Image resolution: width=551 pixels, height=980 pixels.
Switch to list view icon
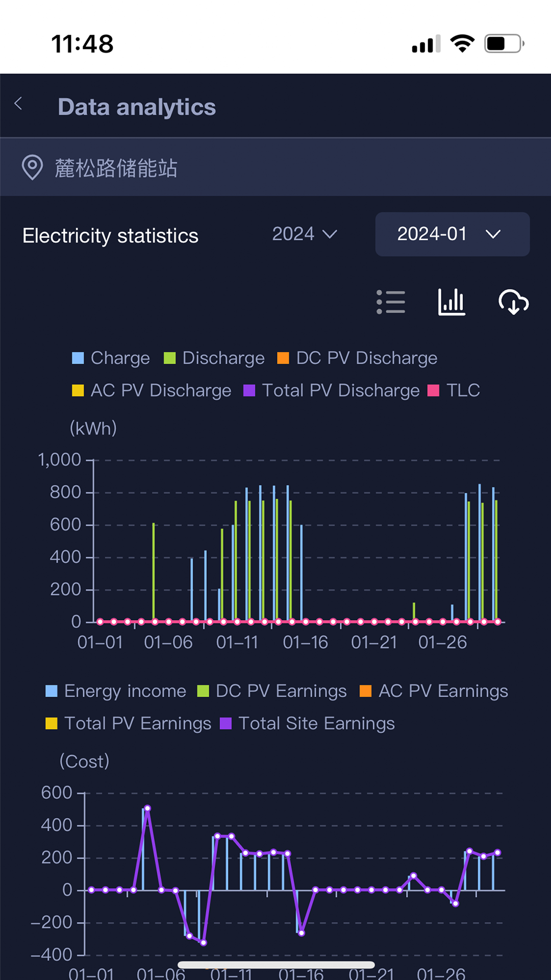click(x=391, y=302)
